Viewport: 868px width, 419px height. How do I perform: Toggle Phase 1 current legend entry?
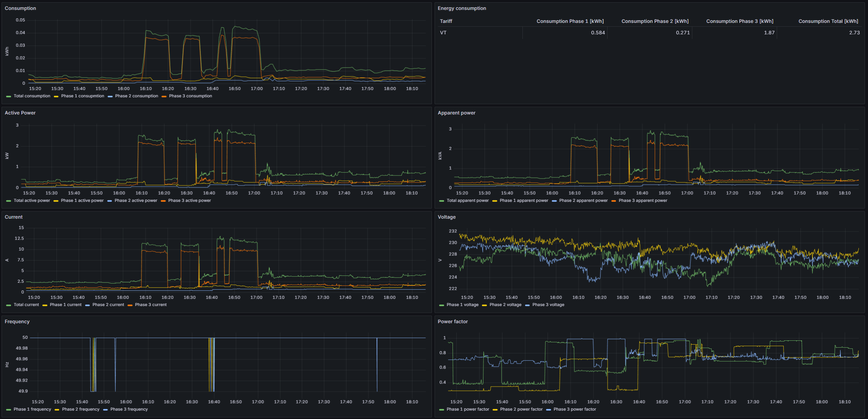tap(66, 305)
